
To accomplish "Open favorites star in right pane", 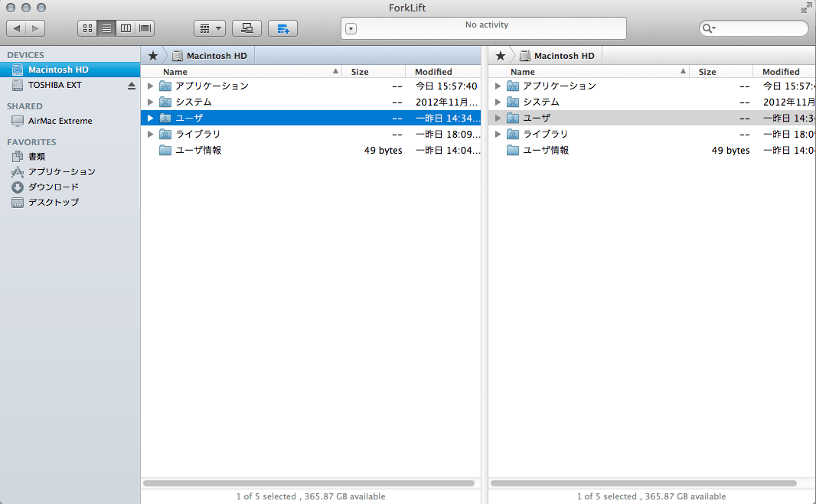I will (500, 56).
